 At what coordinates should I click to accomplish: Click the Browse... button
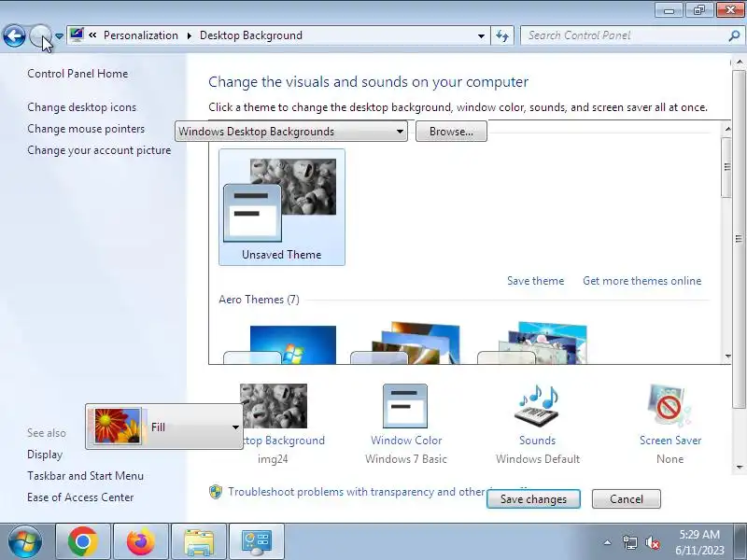[451, 131]
